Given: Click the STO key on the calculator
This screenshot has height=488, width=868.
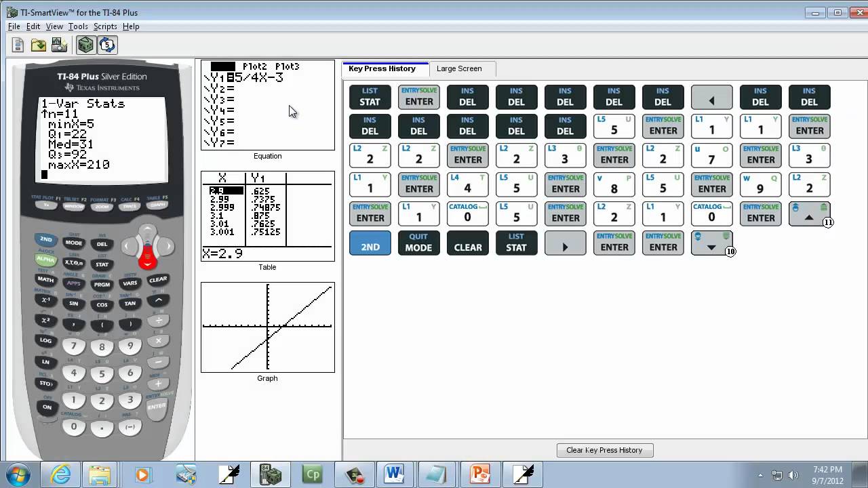Looking at the screenshot, I should click(45, 384).
